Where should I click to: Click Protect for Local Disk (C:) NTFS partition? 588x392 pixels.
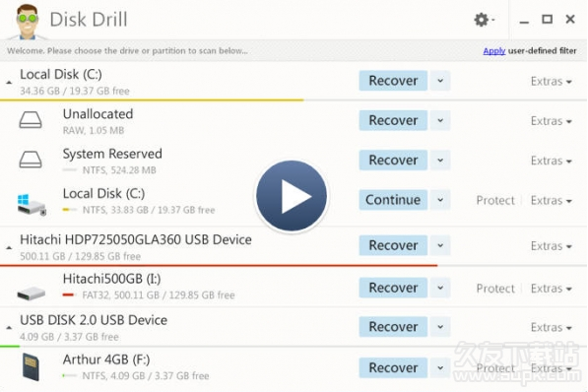pos(495,201)
